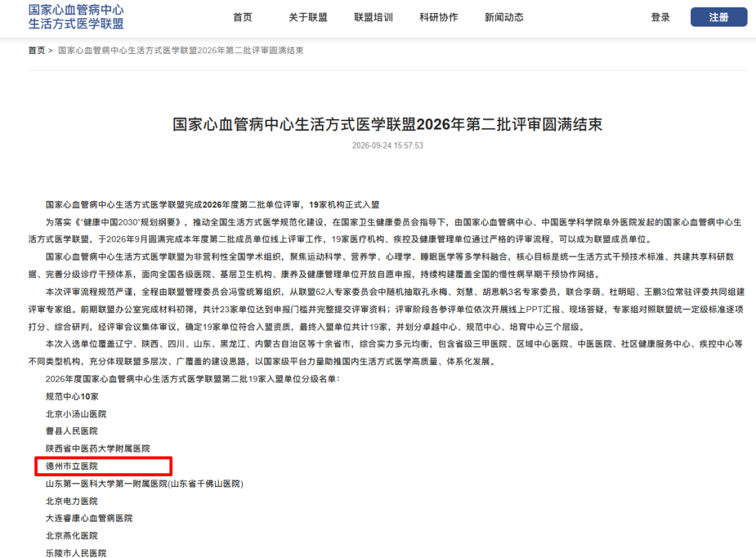
Task: Select list entry 乐陵市人民医院
Action: click(x=76, y=552)
